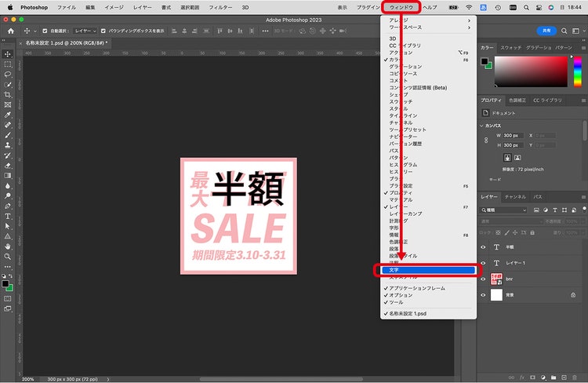The image size is (588, 383).
Task: Open the Color panel menu
Action: click(583, 48)
